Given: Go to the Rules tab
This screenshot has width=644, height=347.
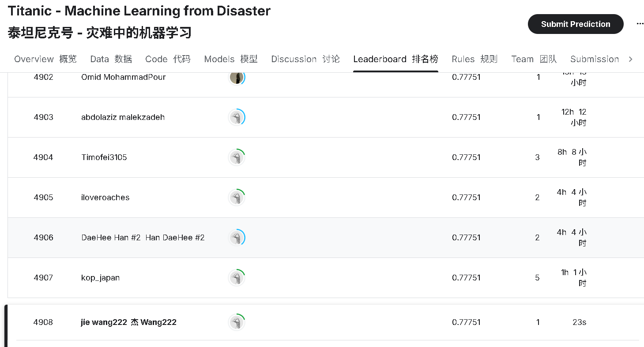Looking at the screenshot, I should [475, 59].
